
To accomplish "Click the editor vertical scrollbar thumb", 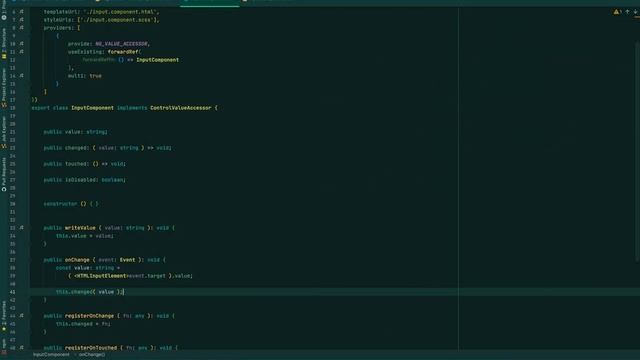I will click(x=637, y=151).
